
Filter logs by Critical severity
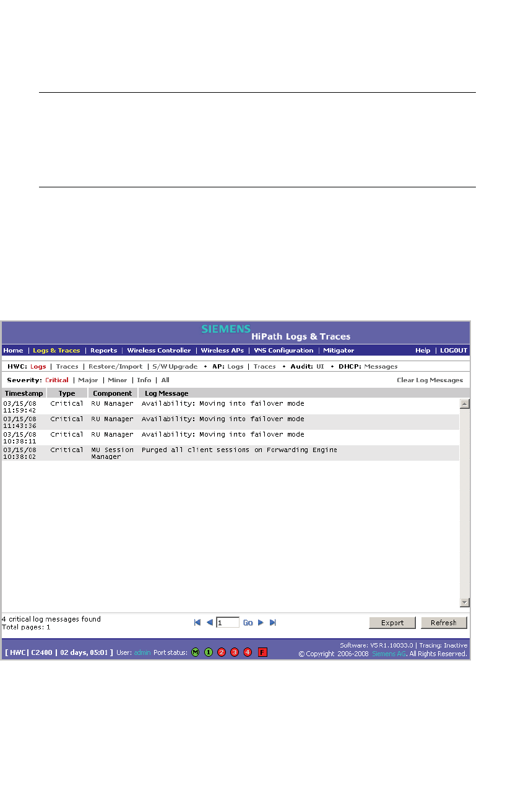pyautogui.click(x=57, y=380)
